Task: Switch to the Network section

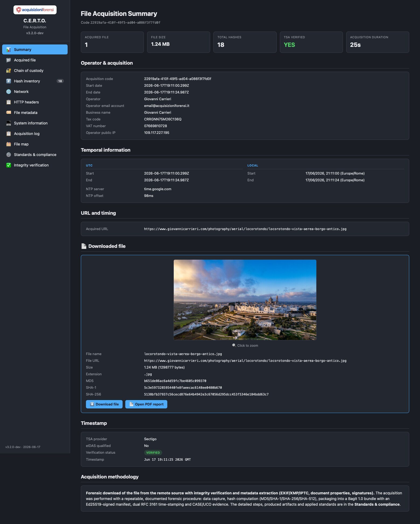Action: [x=35, y=92]
